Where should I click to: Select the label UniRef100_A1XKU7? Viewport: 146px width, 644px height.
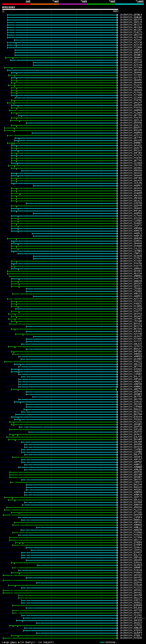coord(131,336)
